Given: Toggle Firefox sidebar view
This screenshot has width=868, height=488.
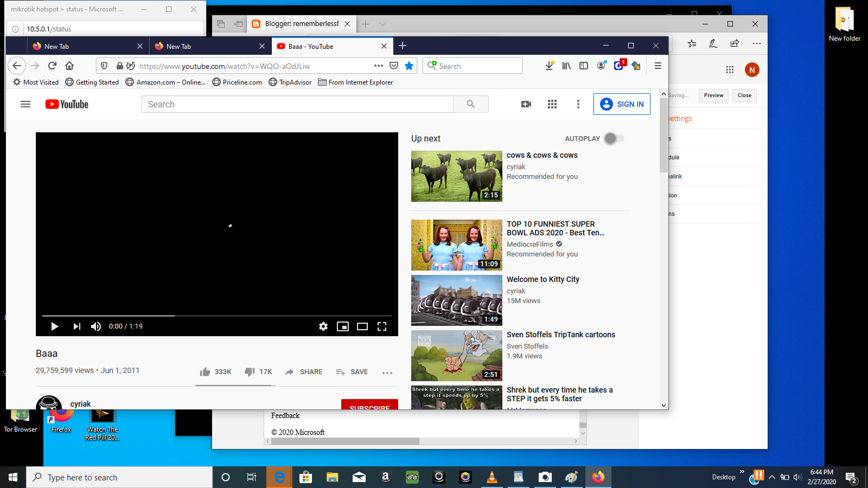Looking at the screenshot, I should [x=584, y=66].
